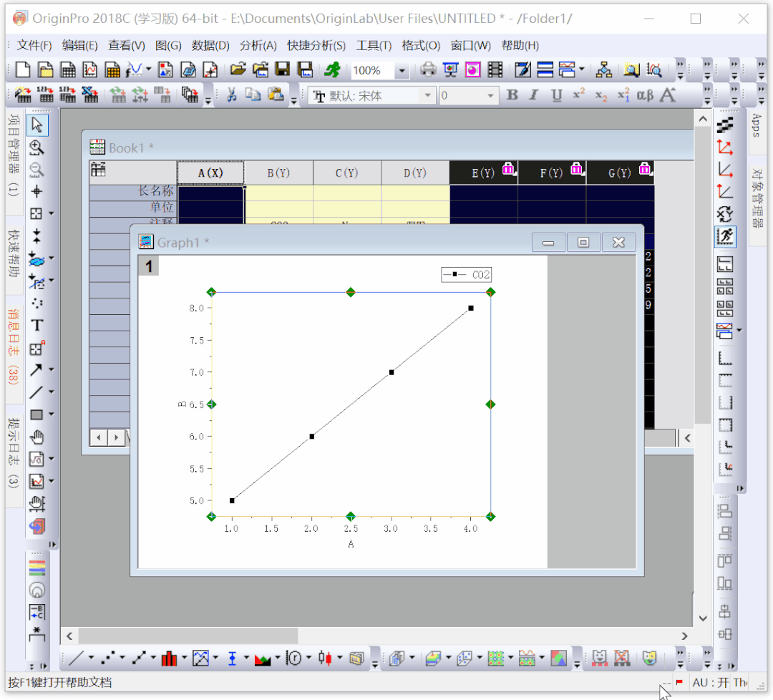773x700 pixels.
Task: Select the Pointer arrow tool
Action: coord(37,125)
